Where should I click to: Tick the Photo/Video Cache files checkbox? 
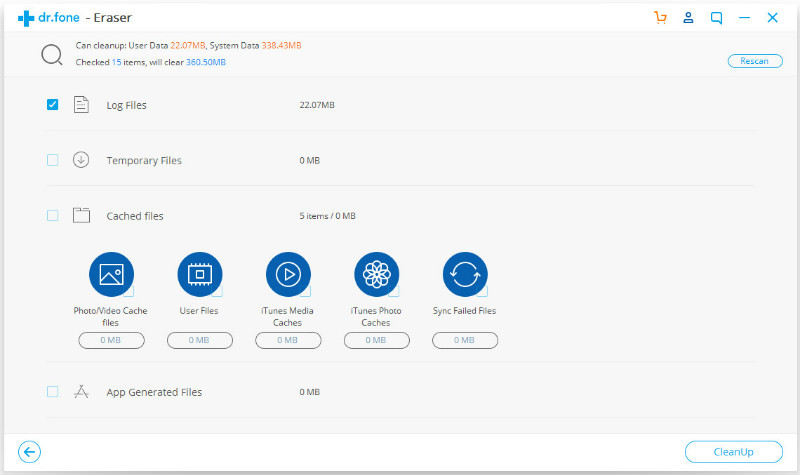[129, 291]
